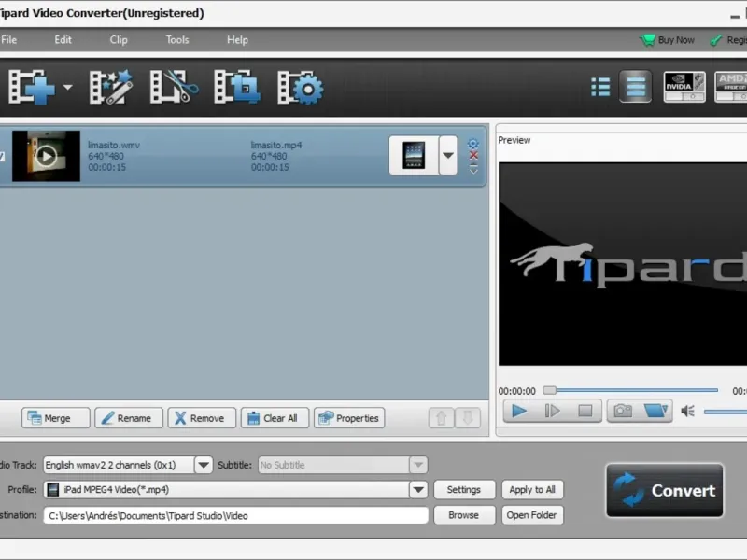Browse for destination folder
This screenshot has width=747, height=560.
pos(464,515)
